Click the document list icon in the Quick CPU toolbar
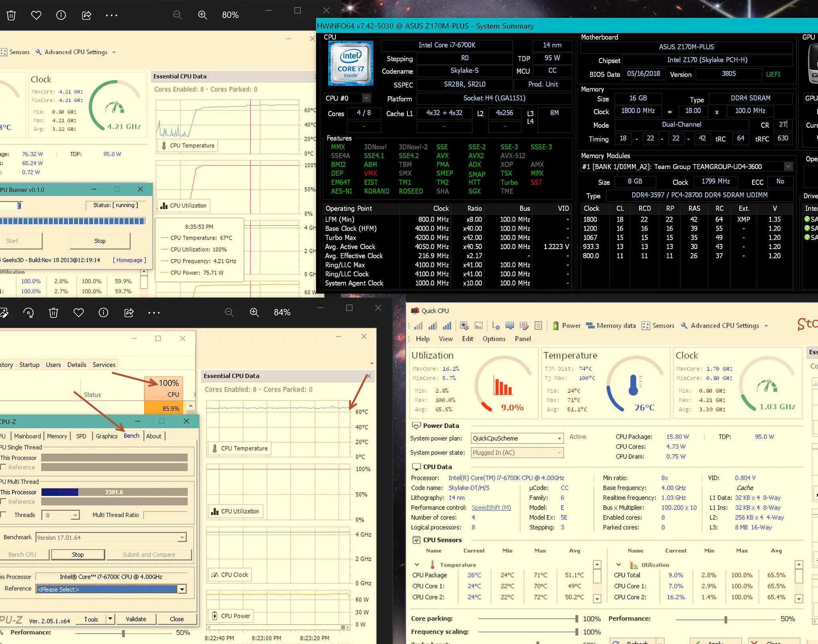Screen dimensions: 818x644 [x=538, y=326]
